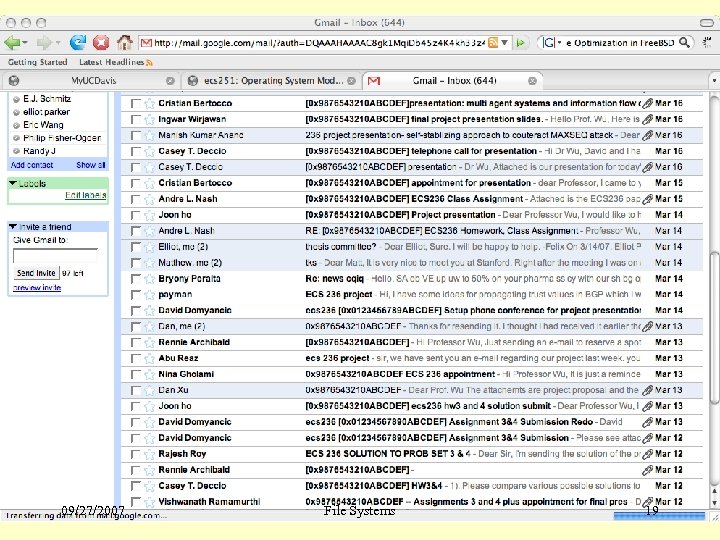Click the Give Gmail to email input field
720x540 pixels.
point(55,256)
